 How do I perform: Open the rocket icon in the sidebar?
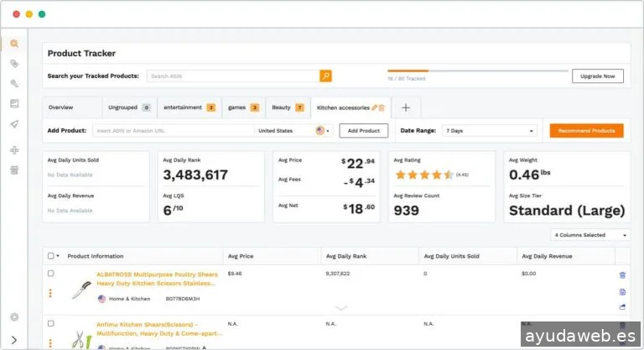[14, 124]
